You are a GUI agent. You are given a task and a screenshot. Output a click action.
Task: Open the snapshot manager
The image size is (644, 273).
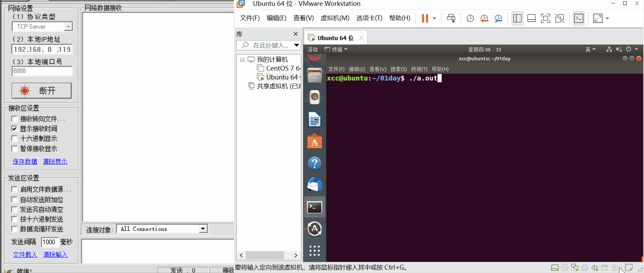(x=498, y=18)
